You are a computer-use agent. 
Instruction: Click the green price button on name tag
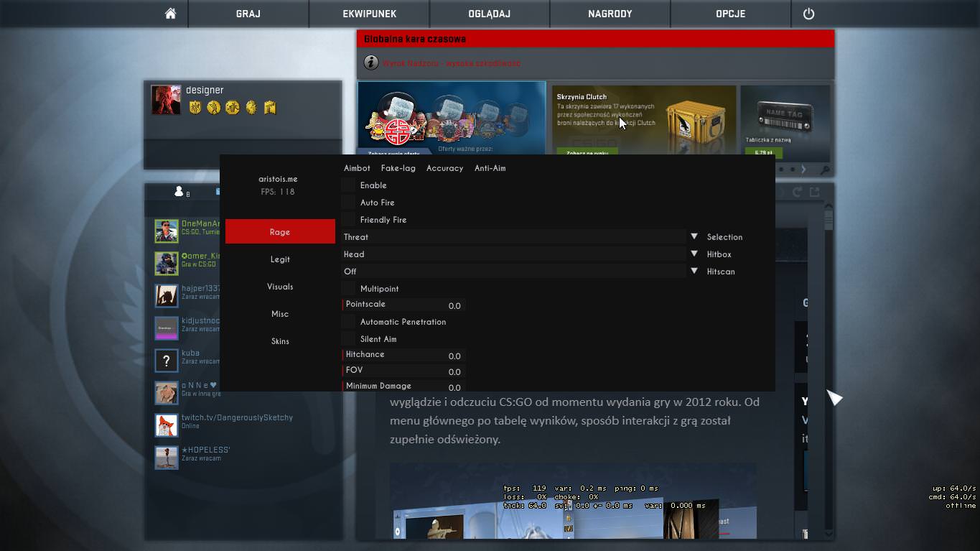point(764,152)
